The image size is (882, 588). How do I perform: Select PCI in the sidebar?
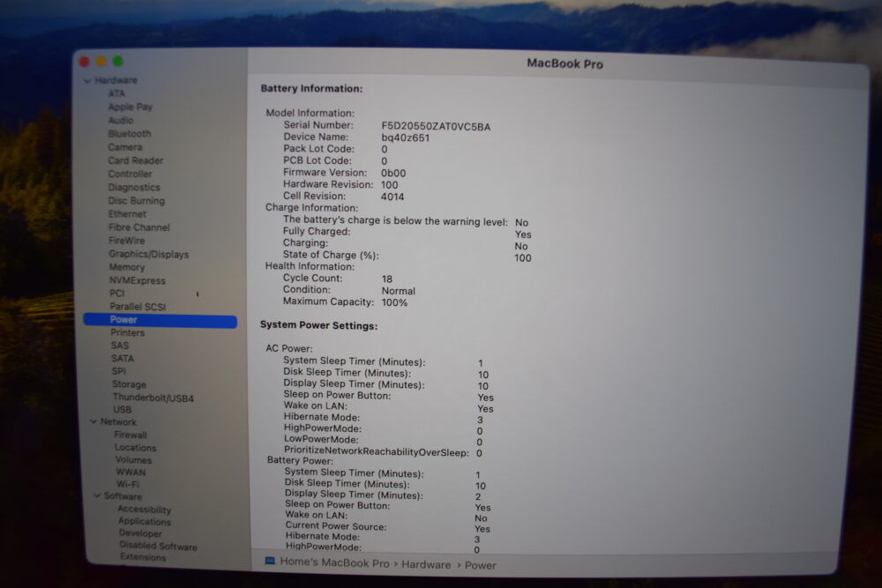(116, 294)
